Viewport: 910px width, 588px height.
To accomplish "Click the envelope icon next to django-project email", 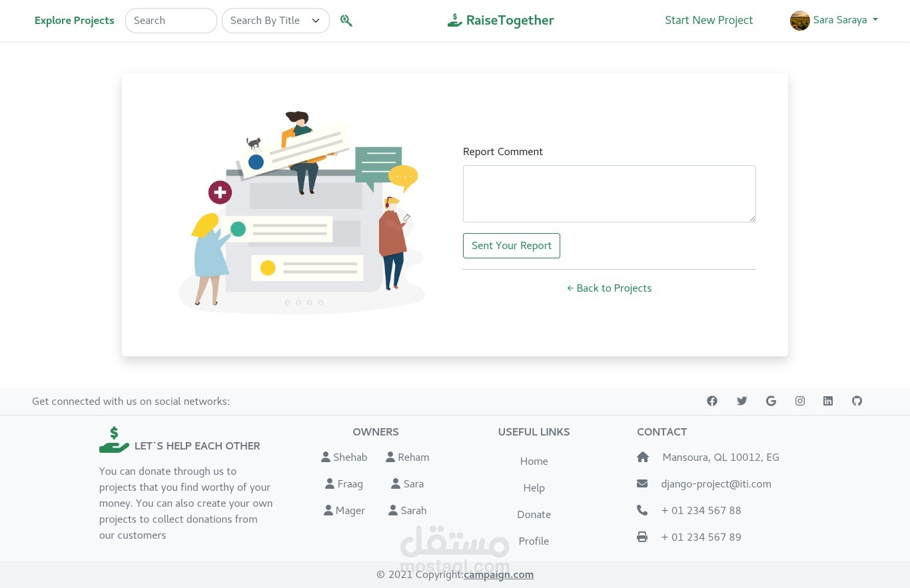I will tap(642, 483).
